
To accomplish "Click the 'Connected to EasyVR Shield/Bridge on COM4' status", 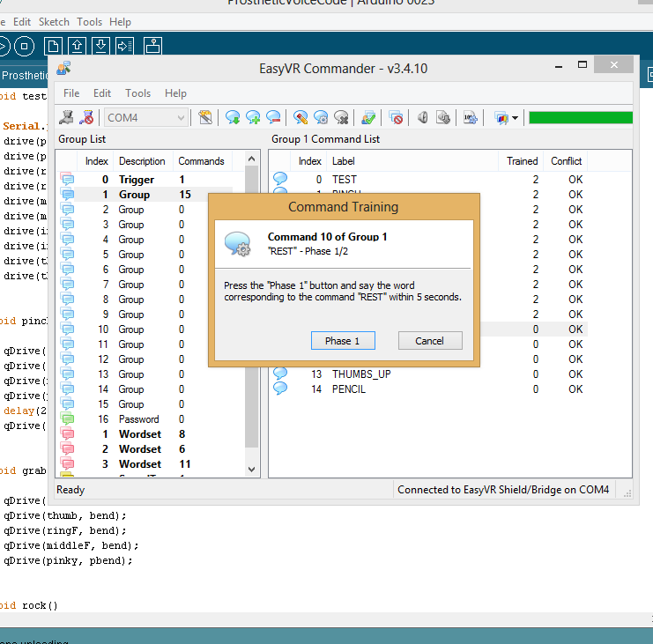I will (503, 490).
